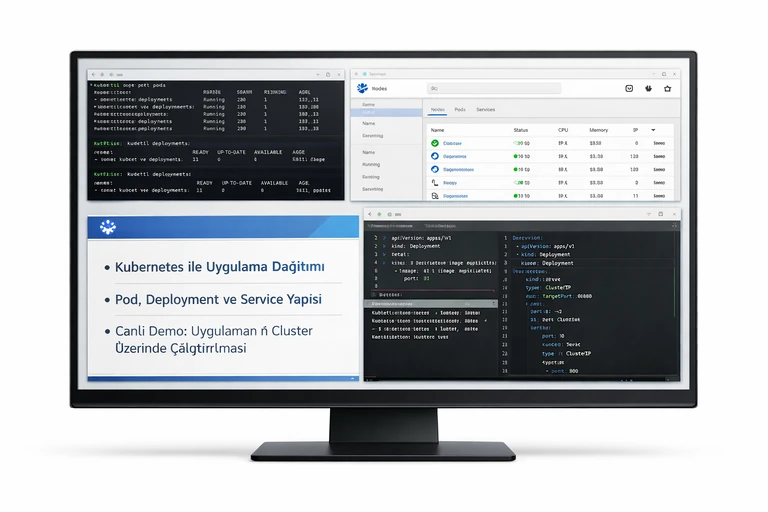Click the document icon in the fifth node row
Viewport: 768px width, 512px height.
[434, 195]
